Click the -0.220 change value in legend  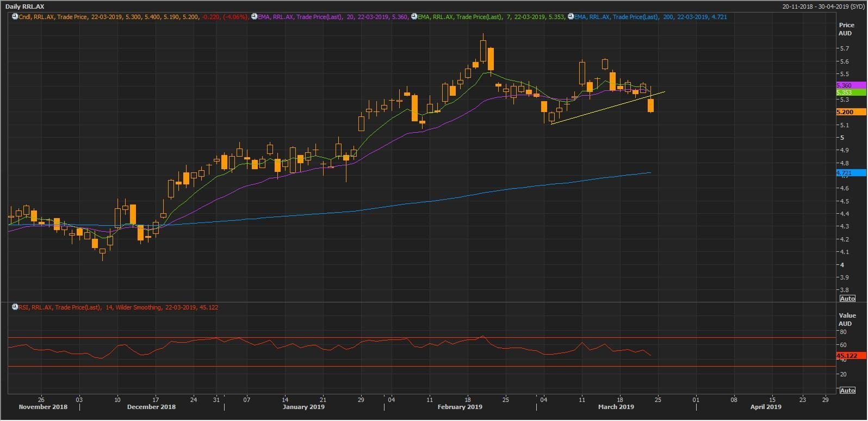coord(210,17)
